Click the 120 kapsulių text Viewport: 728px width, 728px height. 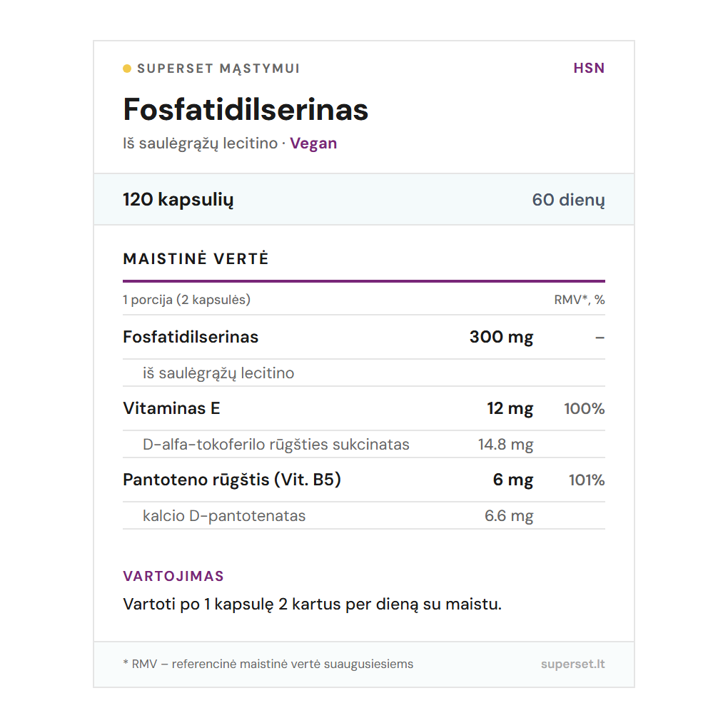click(x=178, y=199)
